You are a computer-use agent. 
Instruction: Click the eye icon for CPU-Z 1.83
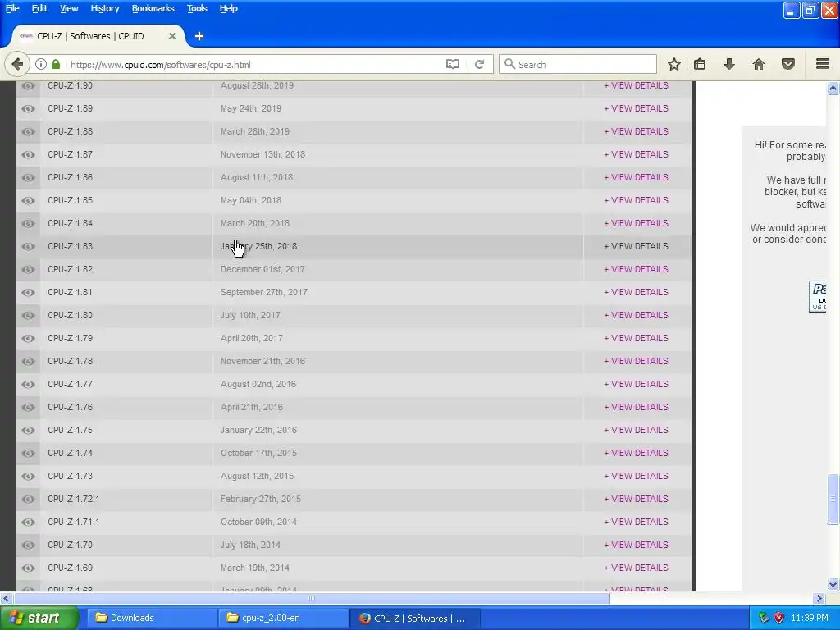29,246
